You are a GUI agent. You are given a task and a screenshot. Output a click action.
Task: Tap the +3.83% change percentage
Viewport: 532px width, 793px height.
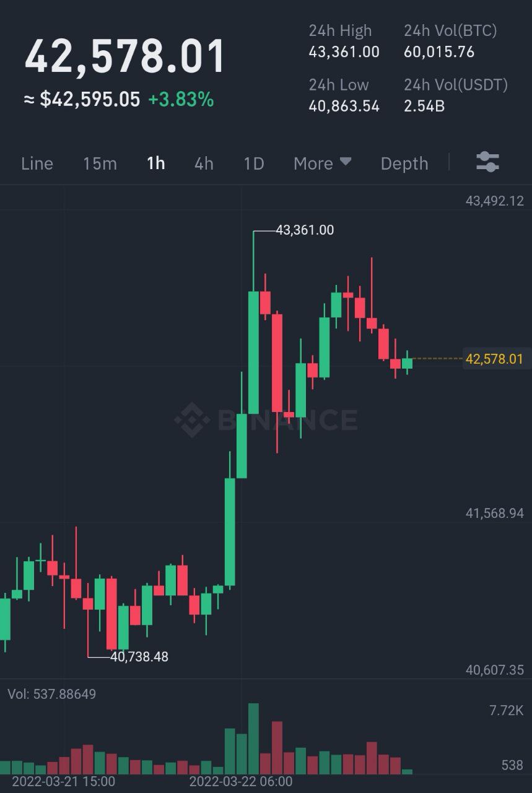[181, 99]
